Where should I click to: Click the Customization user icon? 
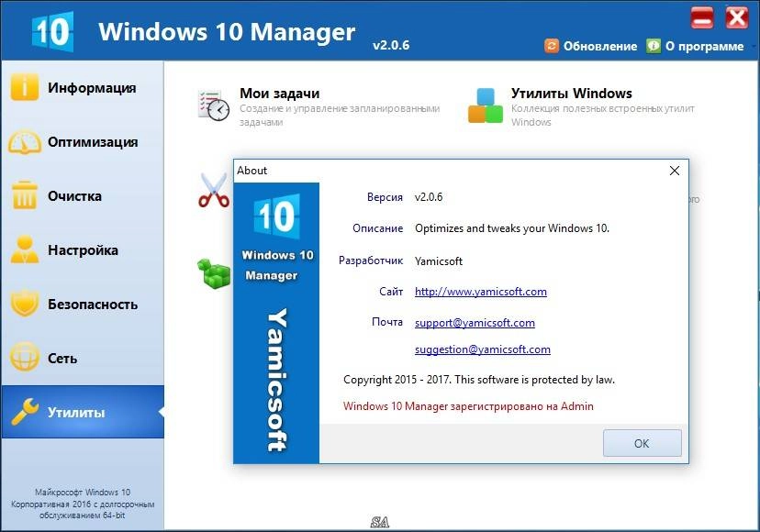coord(24,250)
